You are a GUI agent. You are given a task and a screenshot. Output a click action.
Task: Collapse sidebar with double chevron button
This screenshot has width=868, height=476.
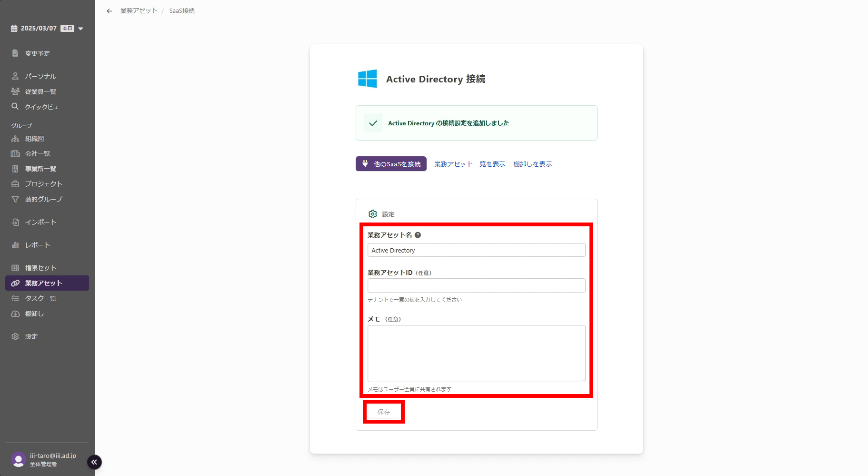(94, 462)
